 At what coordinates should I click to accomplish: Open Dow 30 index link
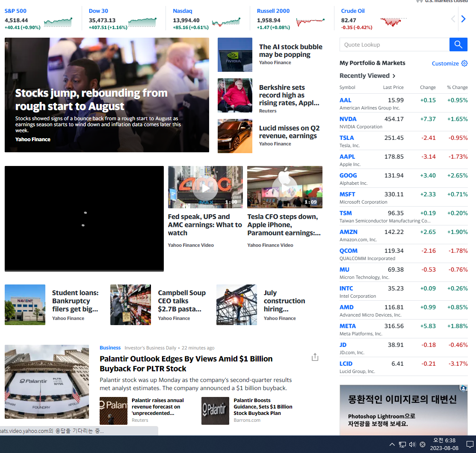coord(98,11)
